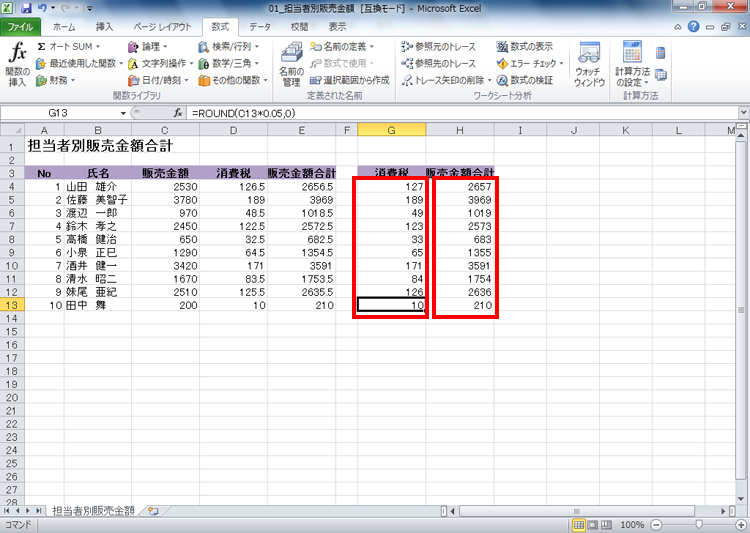The image size is (750, 533).
Task: Click Evaluate Formula (数式の検証)
Action: coord(524,80)
